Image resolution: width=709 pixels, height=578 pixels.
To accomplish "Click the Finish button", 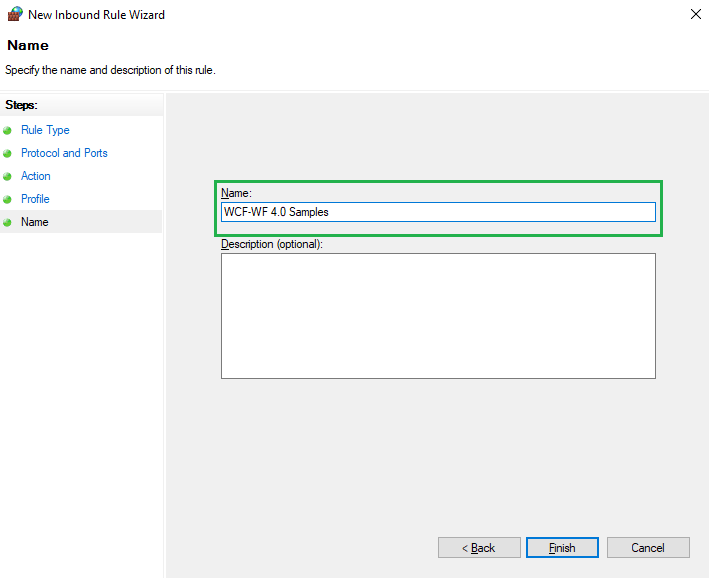I will tap(562, 548).
